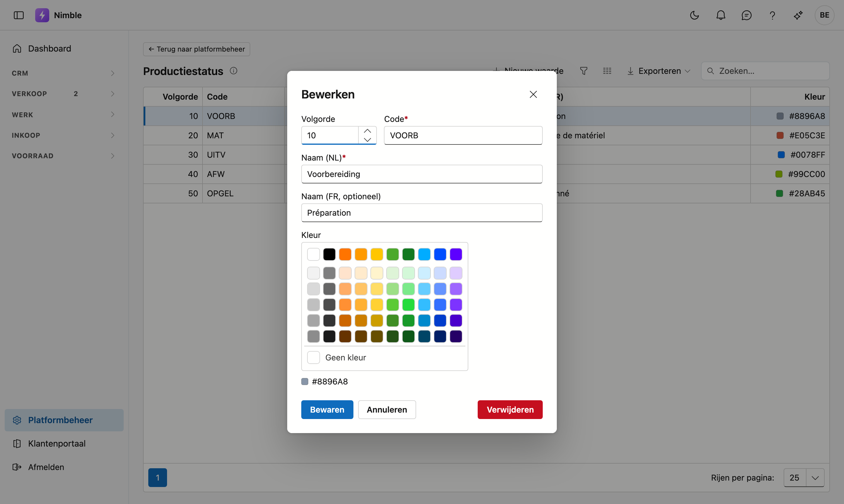Open the Exporteren dropdown
Image resolution: width=844 pixels, height=504 pixels.
658,71
